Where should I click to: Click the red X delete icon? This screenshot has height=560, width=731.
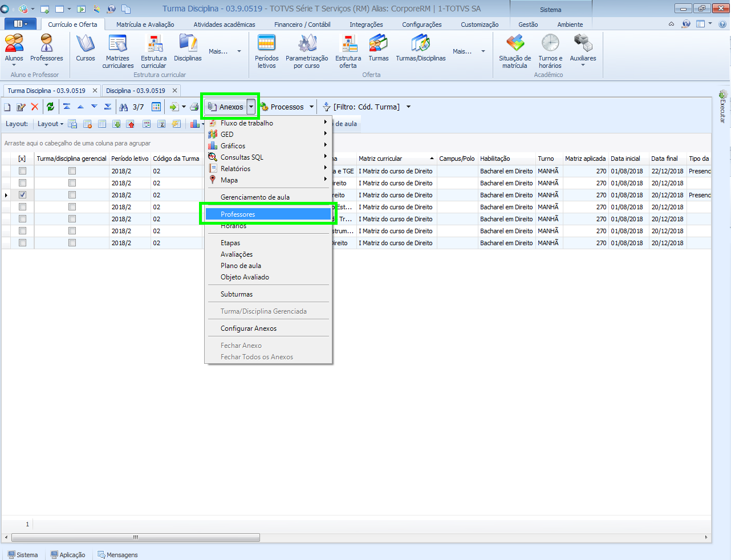click(35, 107)
